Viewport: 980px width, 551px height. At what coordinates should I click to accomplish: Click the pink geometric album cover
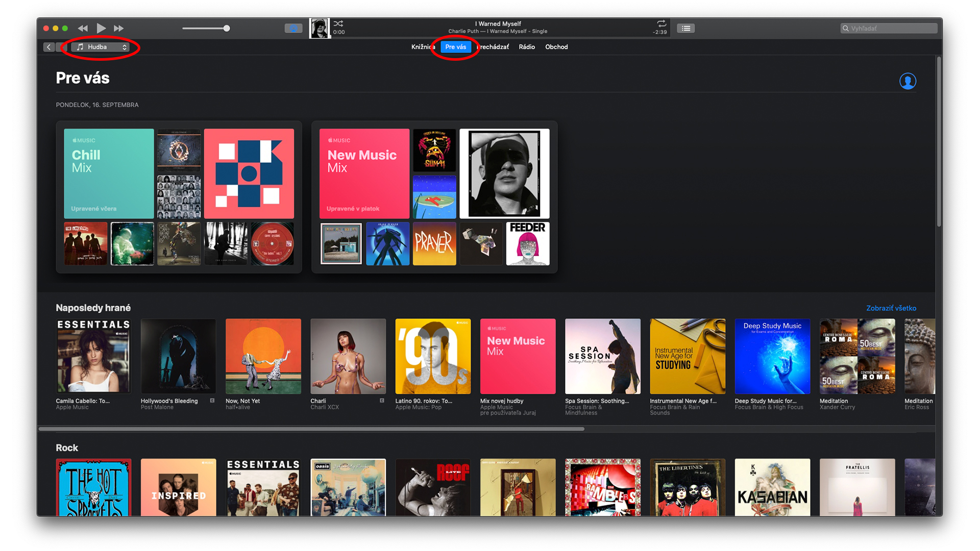[x=249, y=173]
